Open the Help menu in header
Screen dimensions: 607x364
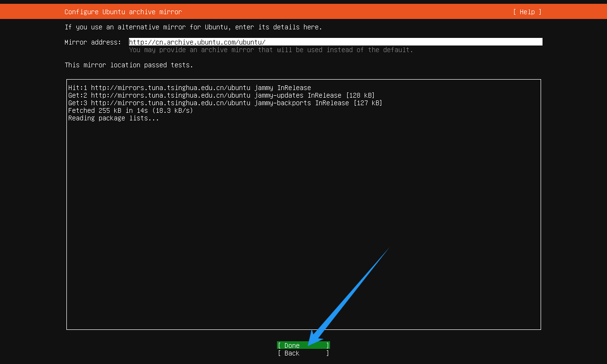(527, 12)
